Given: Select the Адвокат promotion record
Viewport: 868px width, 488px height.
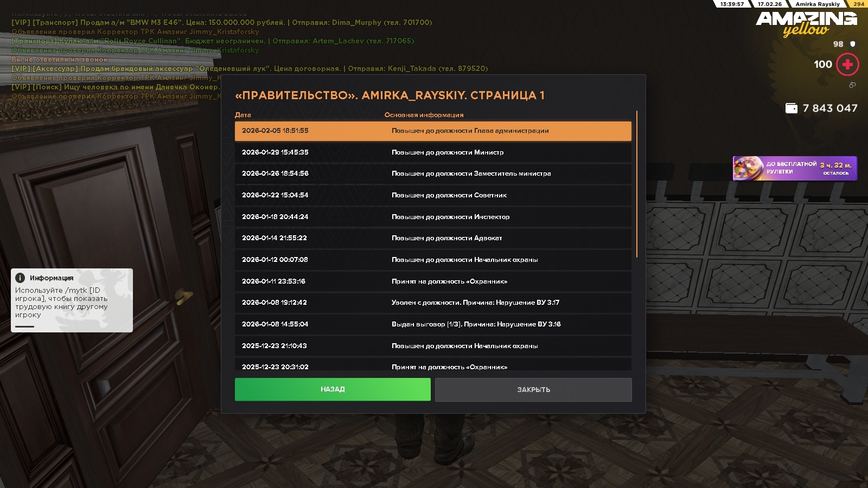Looking at the screenshot, I should coord(433,238).
